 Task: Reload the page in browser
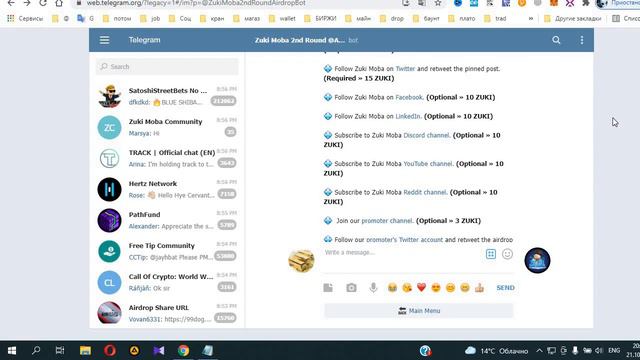click(43, 3)
